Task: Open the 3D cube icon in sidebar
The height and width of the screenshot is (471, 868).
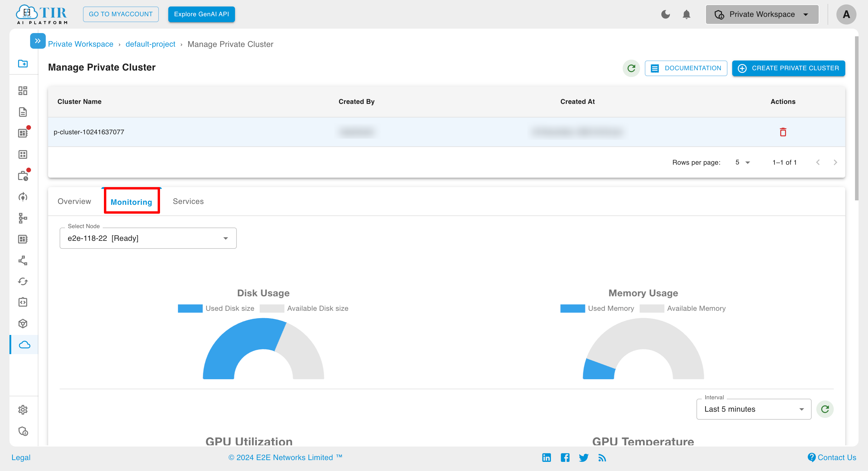Action: coord(23,323)
